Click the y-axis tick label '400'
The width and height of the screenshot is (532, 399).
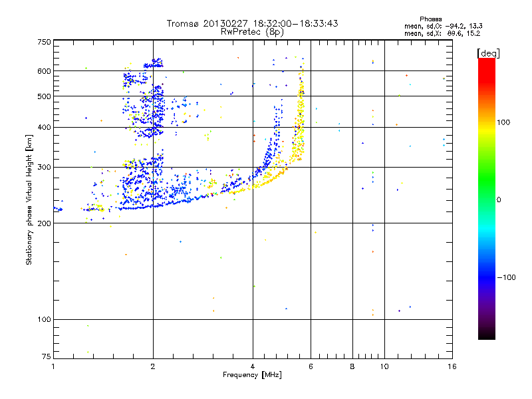[44, 127]
